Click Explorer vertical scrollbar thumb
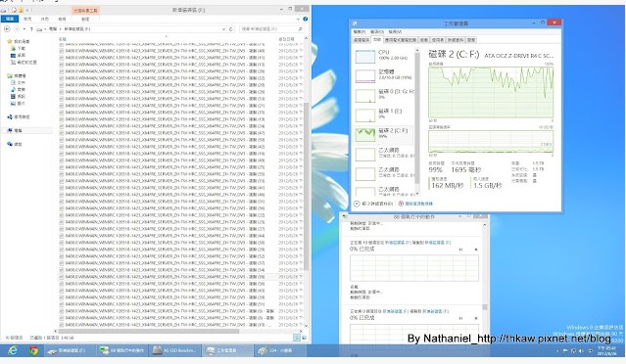This screenshot has width=626, height=364. pos(307,186)
